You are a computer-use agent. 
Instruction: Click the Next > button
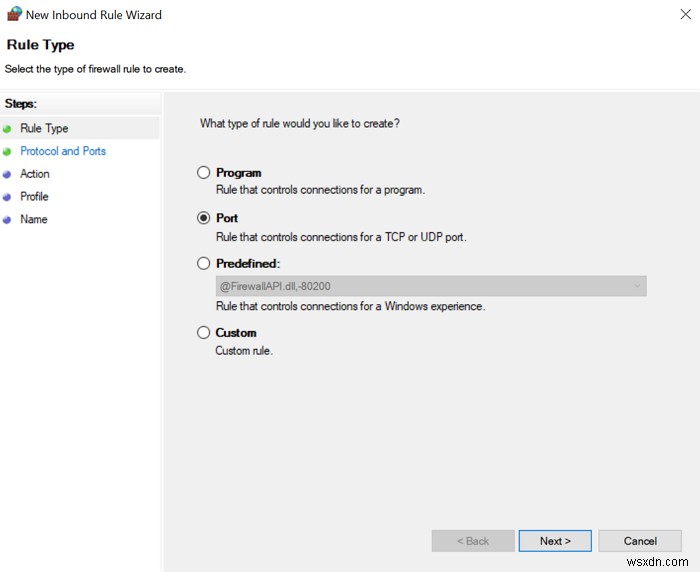coord(555,541)
